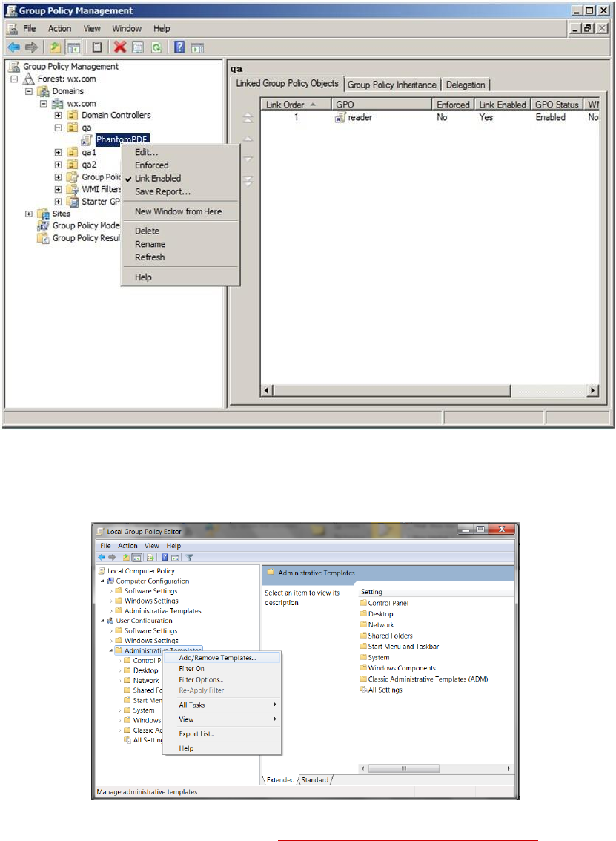Collapse the qa organizational unit node
Image resolution: width=616 pixels, height=841 pixels.
point(58,128)
